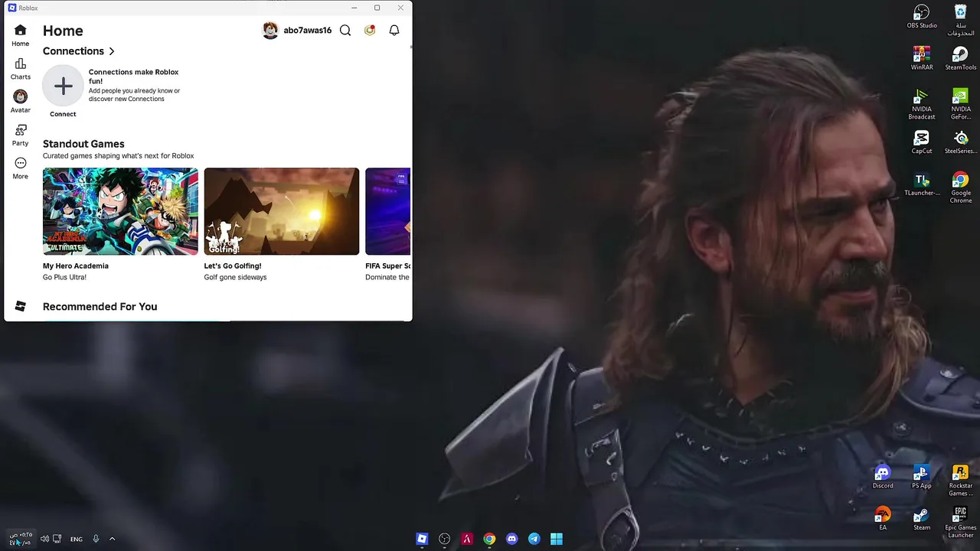Open SteamTools desktop shortcut
980x551 pixels.
click(x=960, y=58)
